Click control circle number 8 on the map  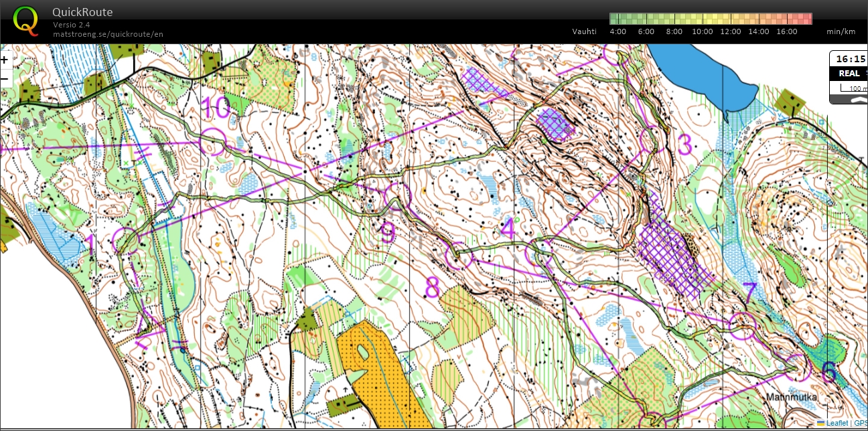pos(459,254)
